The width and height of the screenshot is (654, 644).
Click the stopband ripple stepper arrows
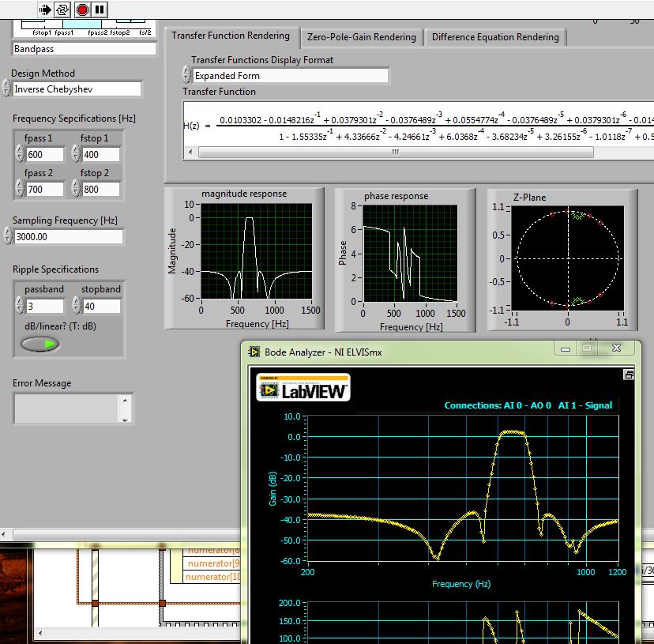[x=76, y=306]
